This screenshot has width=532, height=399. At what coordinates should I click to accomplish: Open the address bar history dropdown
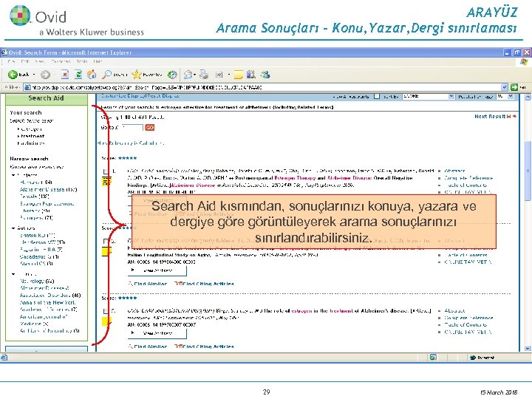coord(505,87)
